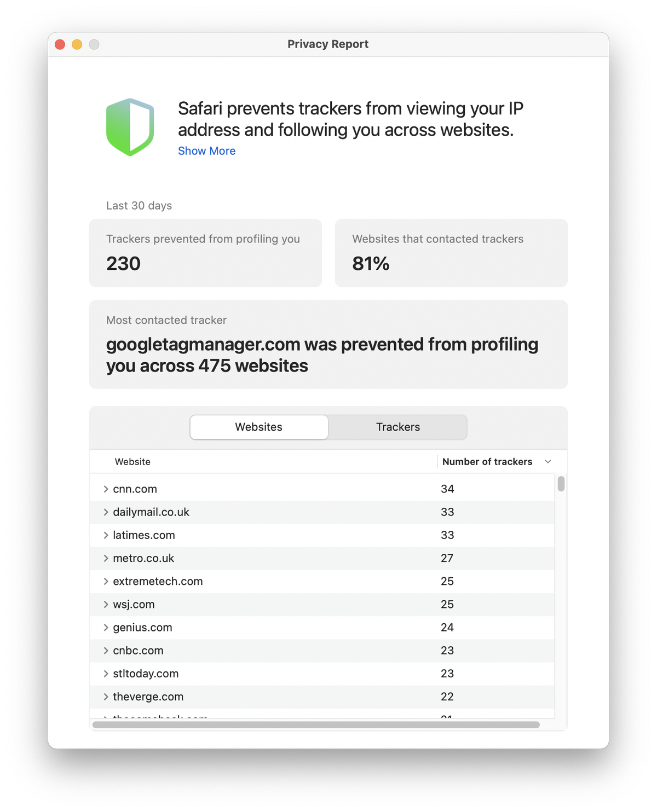Screen dimensions: 657x812
Task: Expand the extremetech.com row
Action: pyautogui.click(x=106, y=581)
